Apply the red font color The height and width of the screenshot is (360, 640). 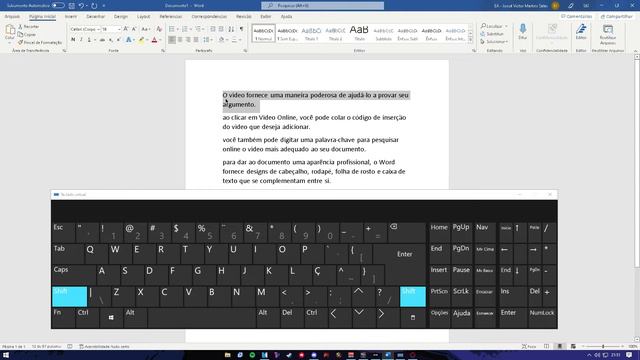coord(154,40)
